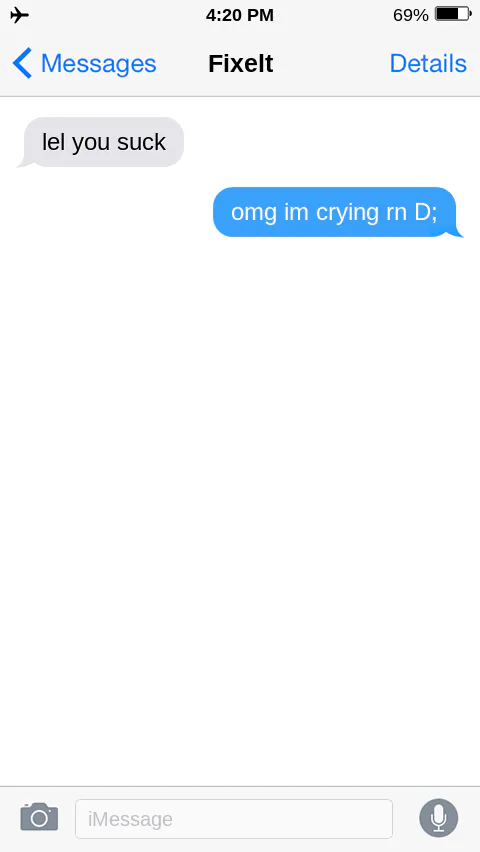The width and height of the screenshot is (480, 852).
Task: Tap the tail of the gray message bubble
Action: tap(24, 162)
